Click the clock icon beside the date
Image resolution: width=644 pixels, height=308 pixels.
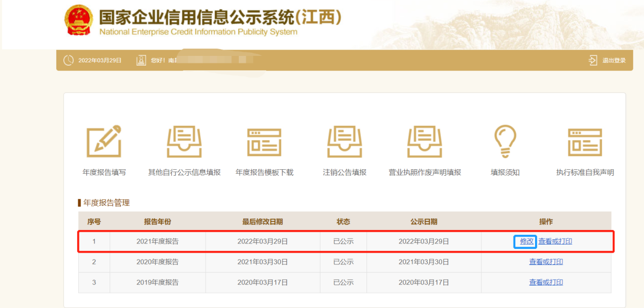(69, 60)
